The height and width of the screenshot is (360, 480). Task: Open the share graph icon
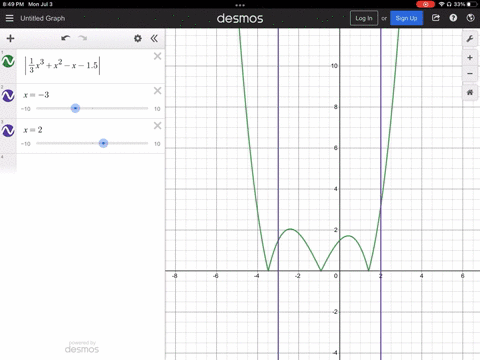click(436, 18)
